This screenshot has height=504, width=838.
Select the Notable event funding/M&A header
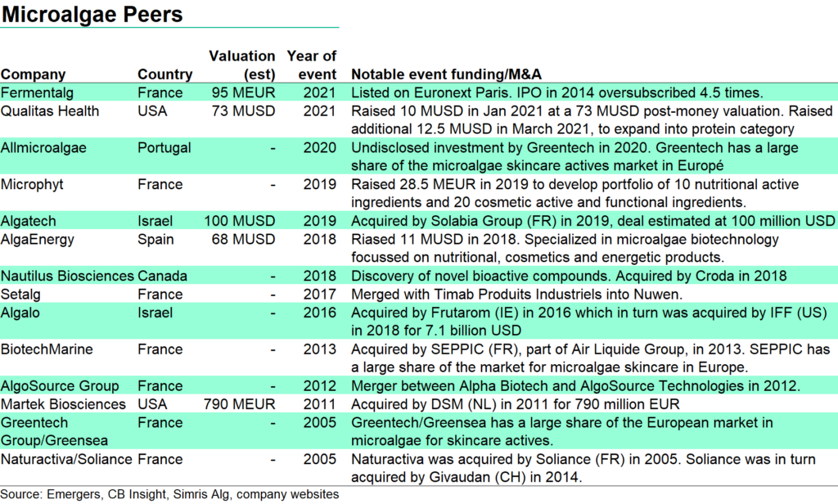(446, 74)
